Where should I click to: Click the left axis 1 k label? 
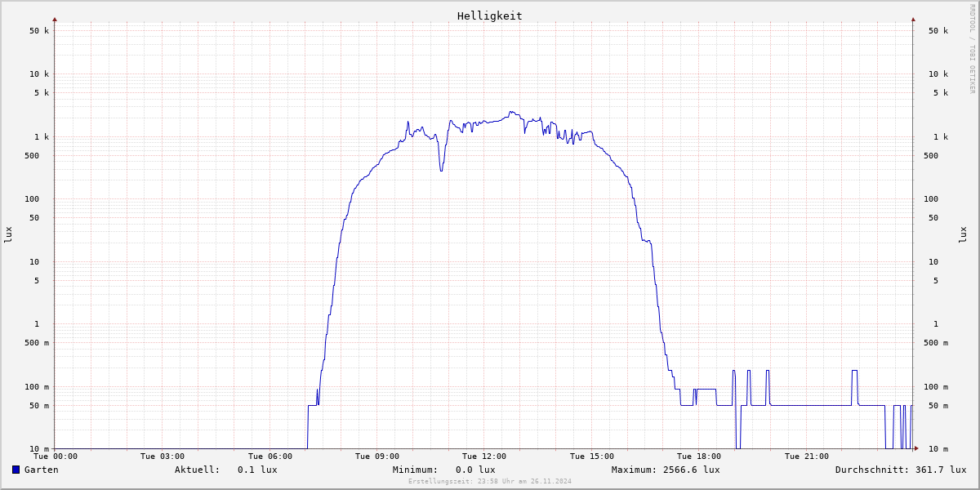pyautogui.click(x=42, y=137)
